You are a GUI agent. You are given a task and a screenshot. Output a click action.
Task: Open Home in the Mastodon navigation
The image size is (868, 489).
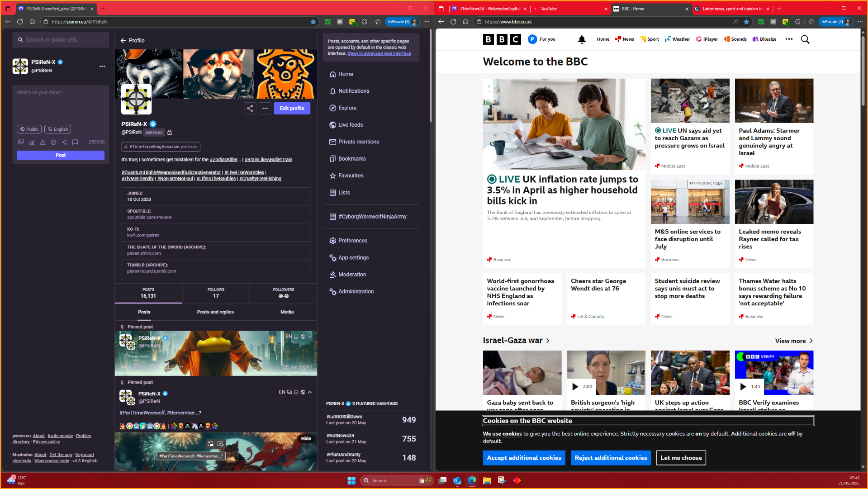point(342,74)
